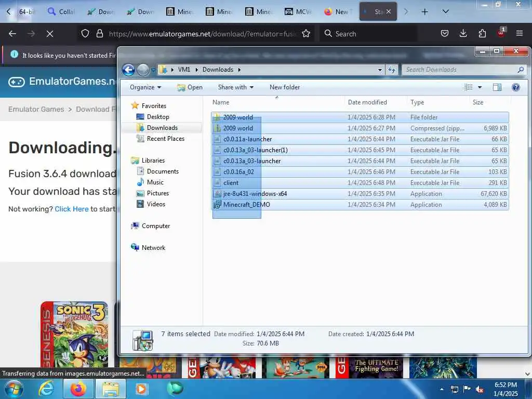This screenshot has width=532, height=399.
Task: Open Firefox tracking protection shield
Action: point(85,34)
